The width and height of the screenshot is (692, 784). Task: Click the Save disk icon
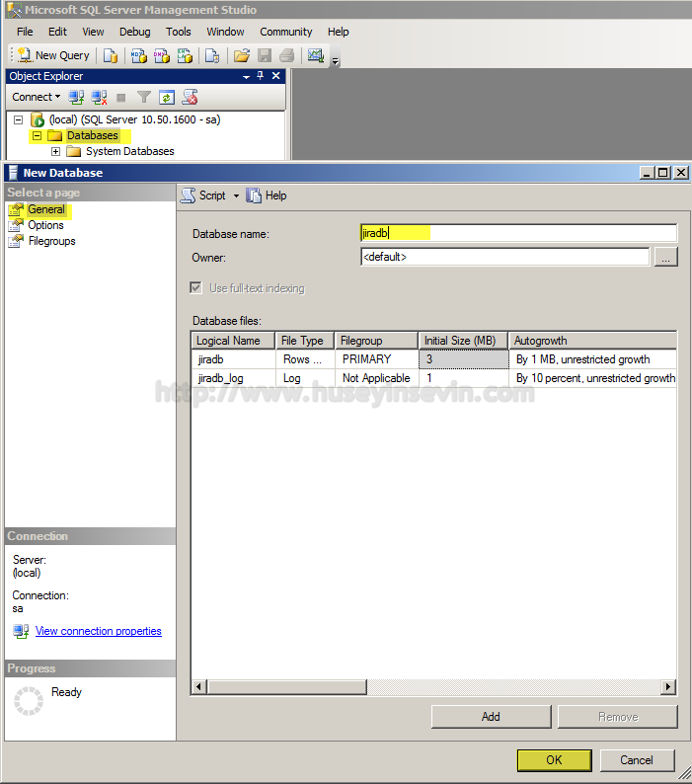265,55
